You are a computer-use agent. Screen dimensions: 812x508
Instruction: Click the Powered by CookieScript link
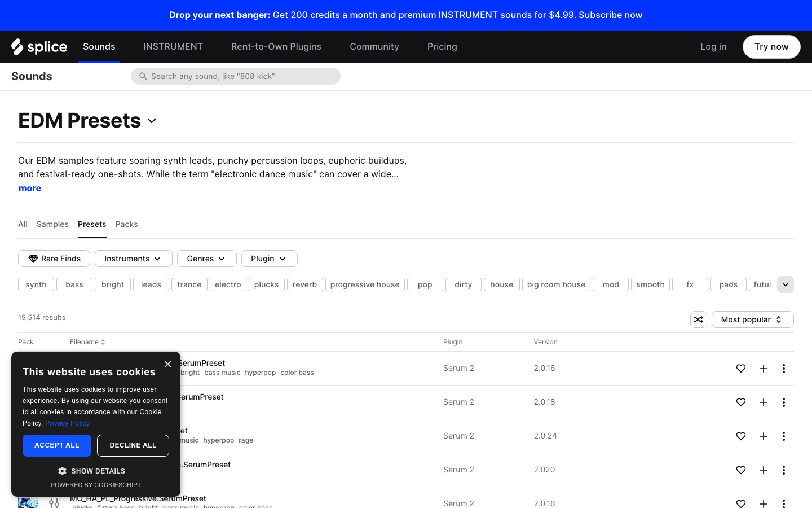click(x=96, y=485)
